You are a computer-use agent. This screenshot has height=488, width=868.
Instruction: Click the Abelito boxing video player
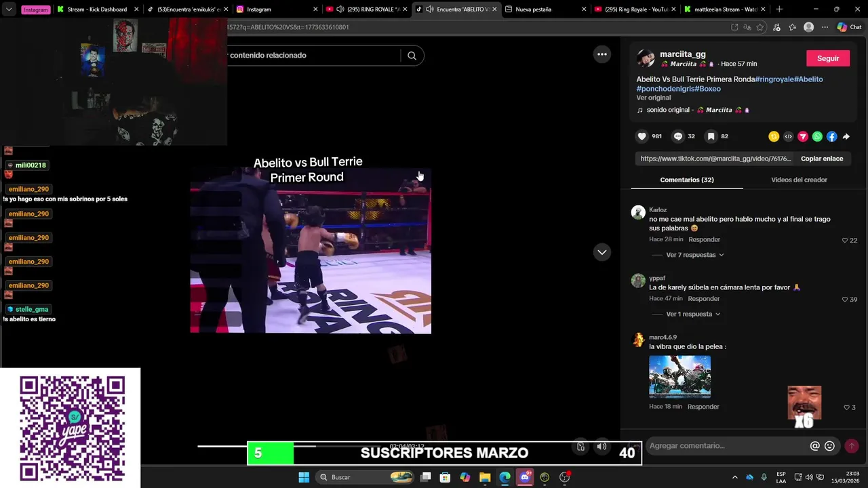point(311,251)
